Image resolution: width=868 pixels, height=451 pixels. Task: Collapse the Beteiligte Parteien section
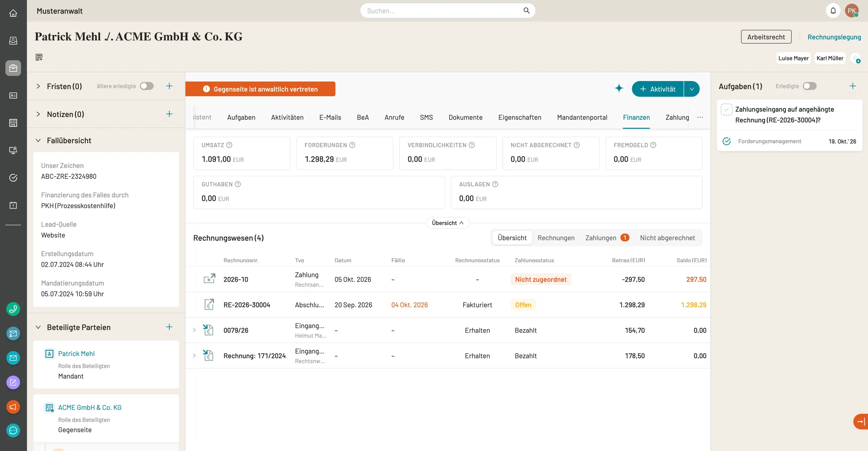tap(38, 327)
